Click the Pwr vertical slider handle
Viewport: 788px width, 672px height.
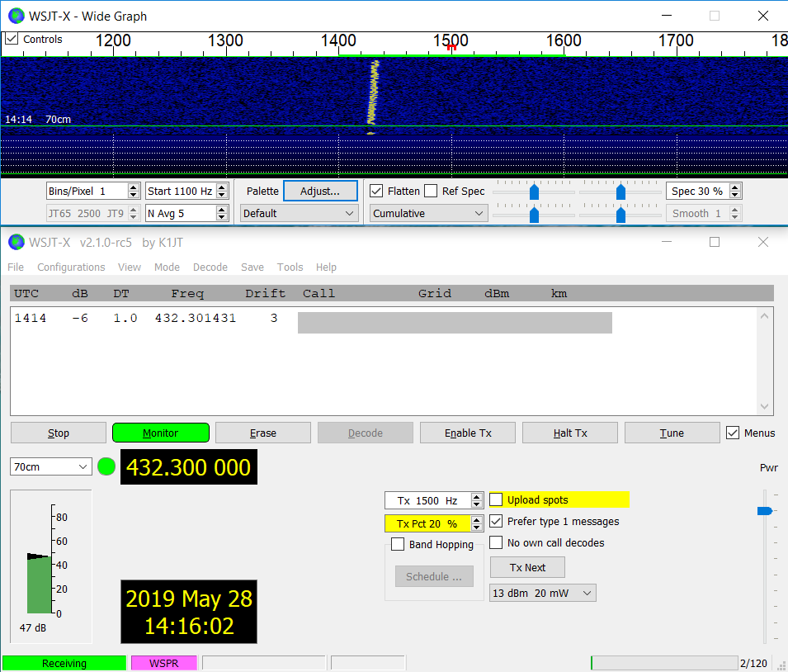pos(764,511)
